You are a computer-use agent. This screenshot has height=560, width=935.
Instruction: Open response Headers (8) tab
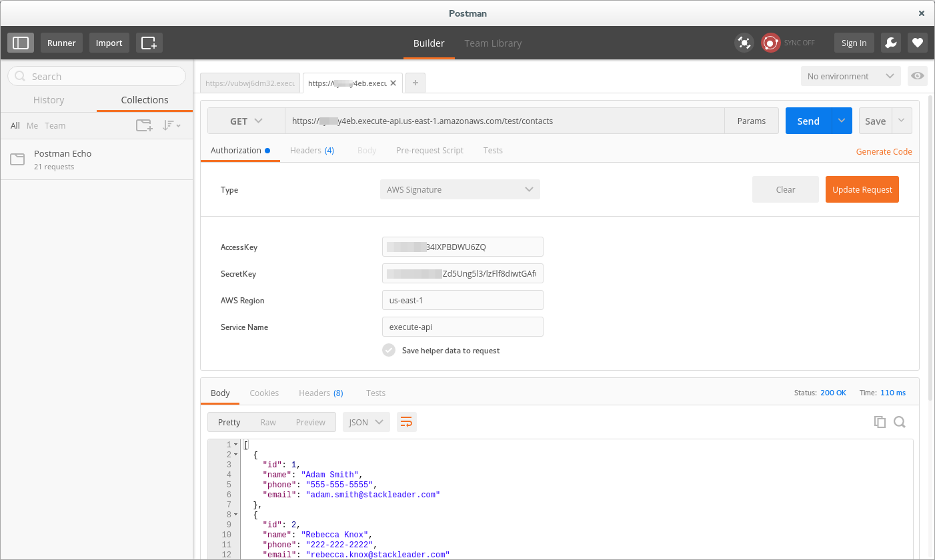pos(321,393)
